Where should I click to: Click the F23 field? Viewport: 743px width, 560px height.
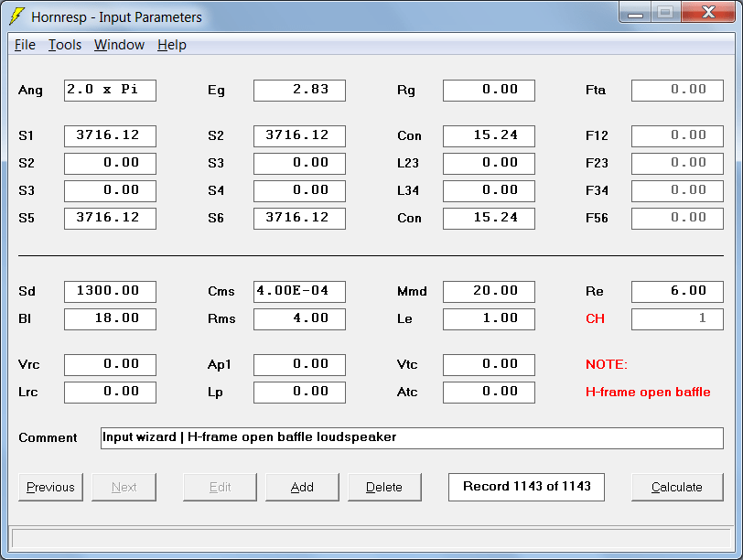tap(678, 164)
